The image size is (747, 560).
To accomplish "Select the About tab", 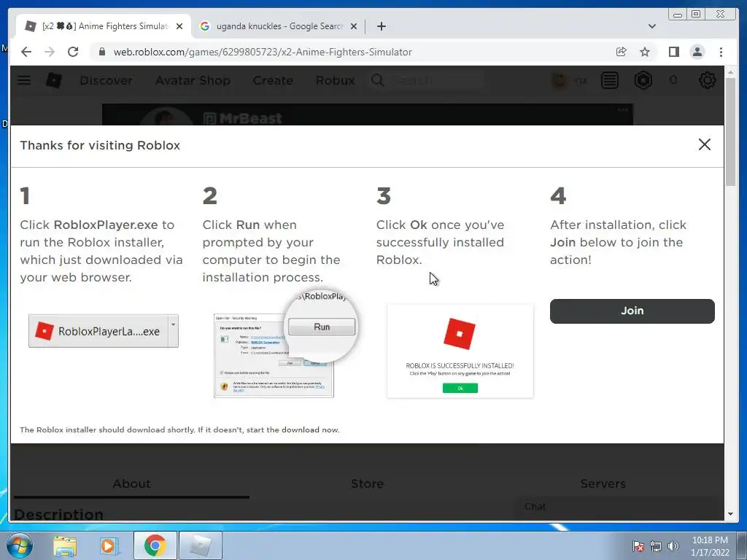I will click(x=131, y=484).
